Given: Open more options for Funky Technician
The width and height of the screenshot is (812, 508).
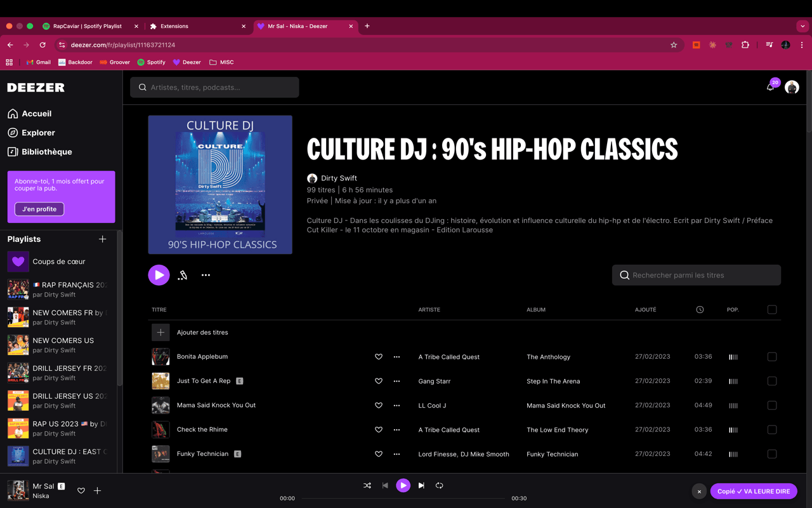Looking at the screenshot, I should click(x=396, y=454).
